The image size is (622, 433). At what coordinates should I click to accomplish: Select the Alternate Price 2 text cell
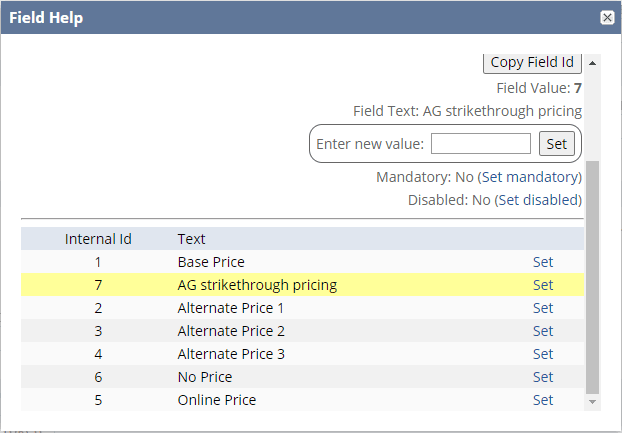pos(231,331)
